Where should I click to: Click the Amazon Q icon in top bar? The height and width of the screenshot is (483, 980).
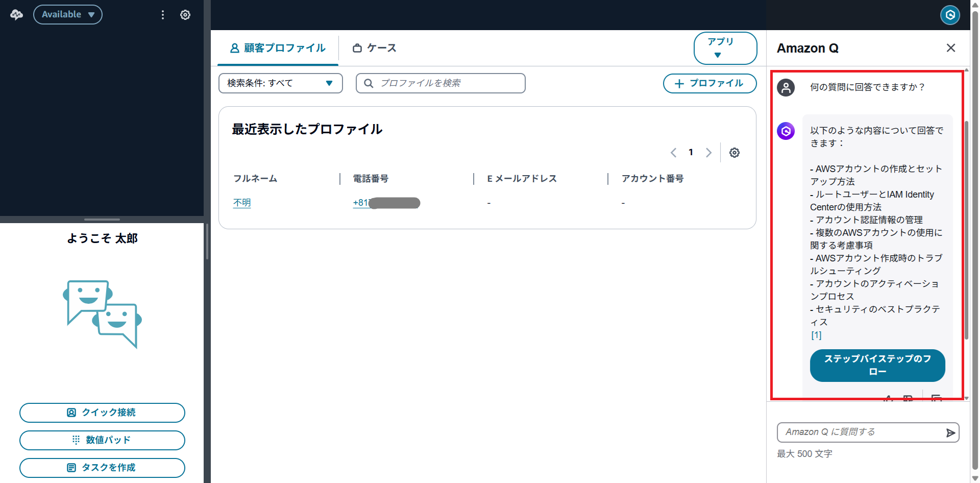950,15
